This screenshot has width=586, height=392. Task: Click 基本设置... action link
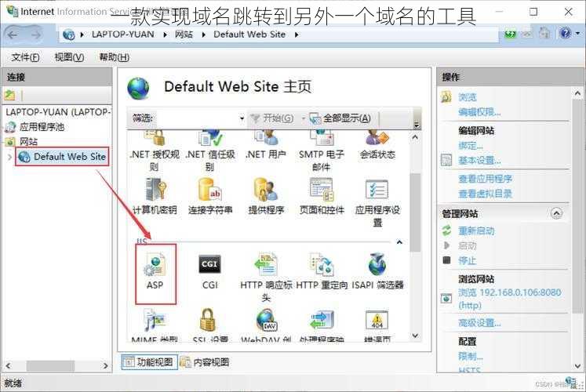pos(479,161)
